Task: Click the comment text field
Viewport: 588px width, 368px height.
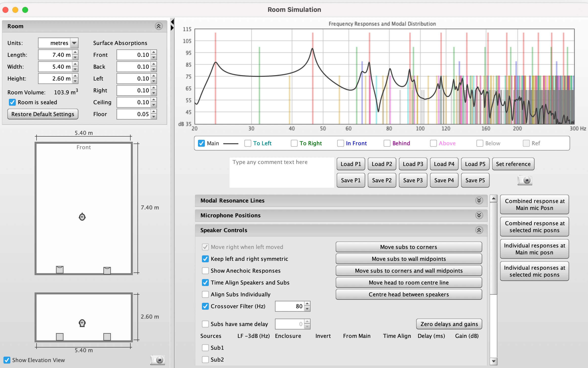Action: coord(282,173)
